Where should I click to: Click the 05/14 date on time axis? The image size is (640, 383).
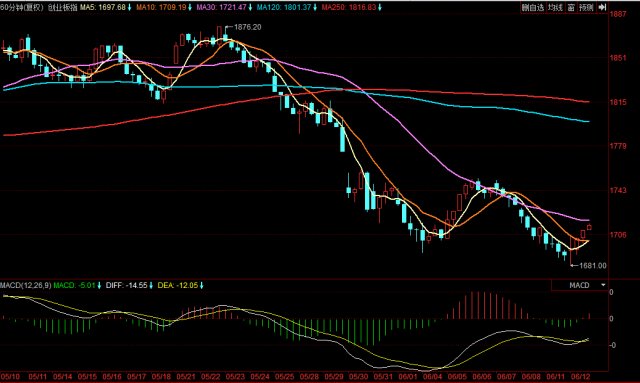62,376
